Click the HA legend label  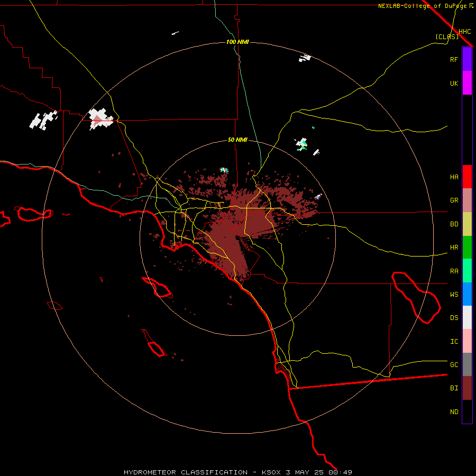tap(454, 177)
